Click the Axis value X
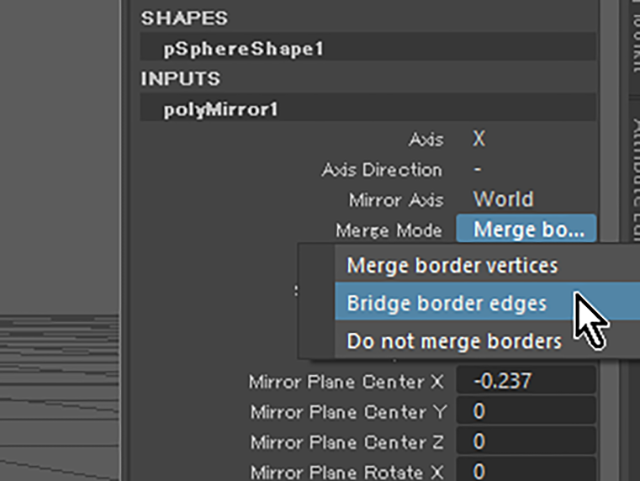 pyautogui.click(x=479, y=139)
